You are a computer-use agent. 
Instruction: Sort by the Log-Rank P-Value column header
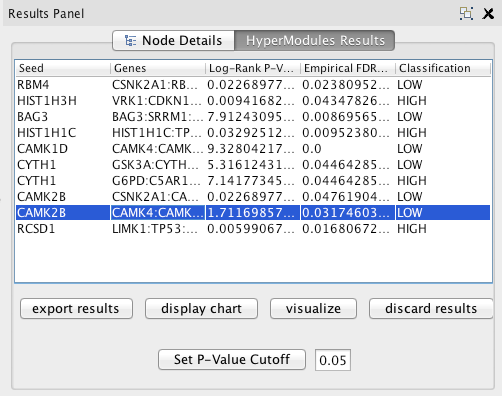(x=253, y=68)
